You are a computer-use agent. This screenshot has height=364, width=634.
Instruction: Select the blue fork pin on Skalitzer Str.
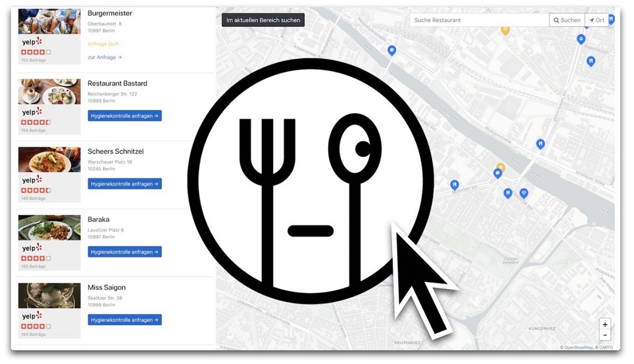(x=454, y=185)
